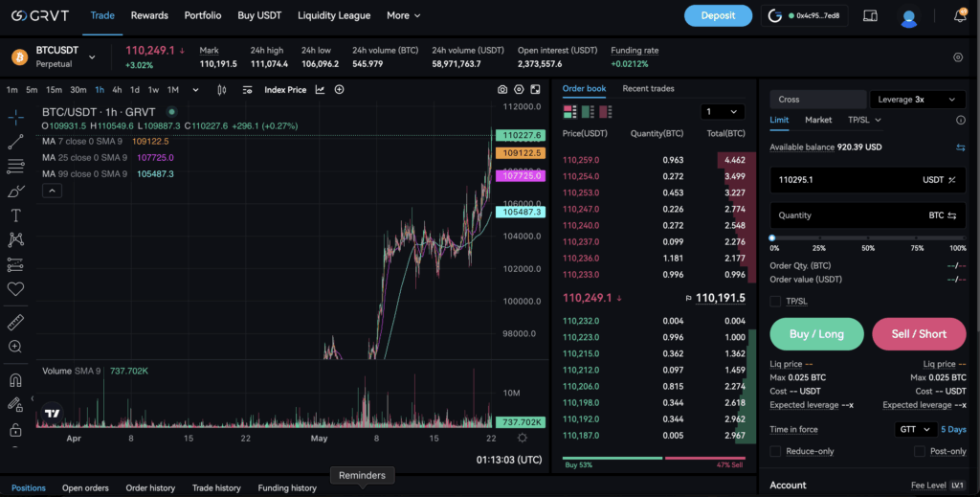This screenshot has width=980, height=497.
Task: Toggle price field USDT percent mode
Action: coord(952,180)
